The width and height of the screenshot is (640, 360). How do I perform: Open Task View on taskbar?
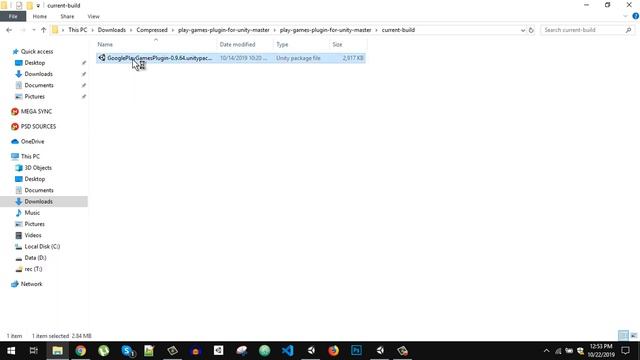(x=34, y=351)
